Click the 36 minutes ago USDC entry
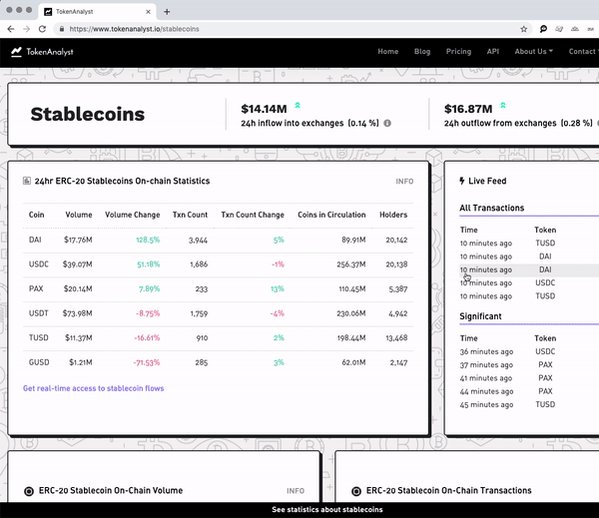 tap(529, 351)
